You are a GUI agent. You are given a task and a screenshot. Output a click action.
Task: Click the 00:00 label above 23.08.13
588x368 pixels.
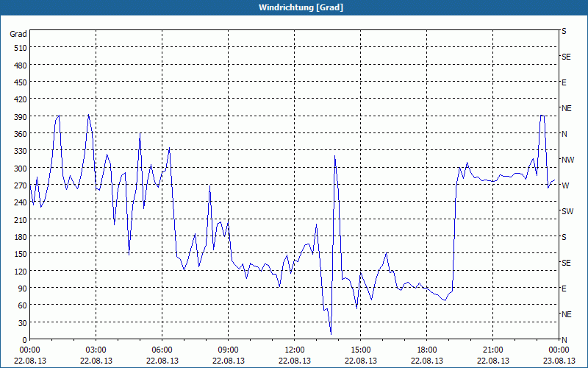559,350
